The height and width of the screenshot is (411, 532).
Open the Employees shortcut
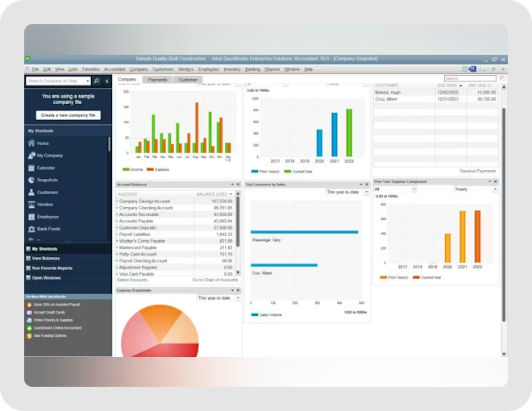click(x=44, y=216)
